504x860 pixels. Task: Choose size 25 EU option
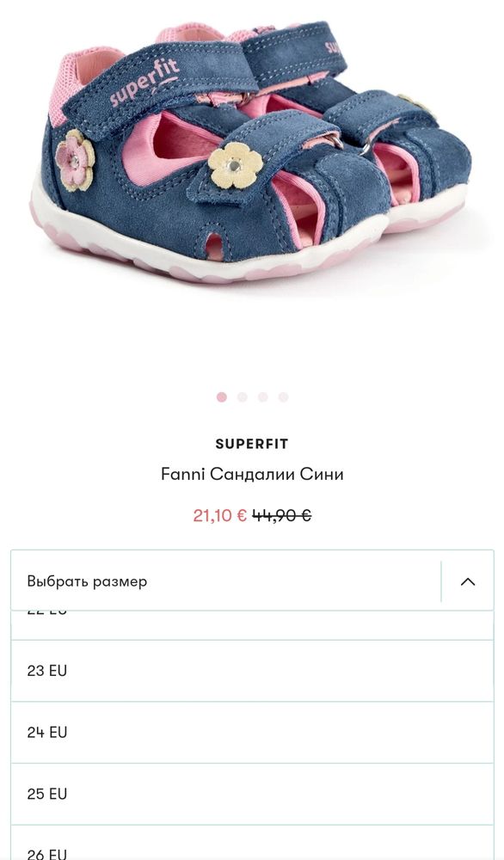(x=252, y=794)
